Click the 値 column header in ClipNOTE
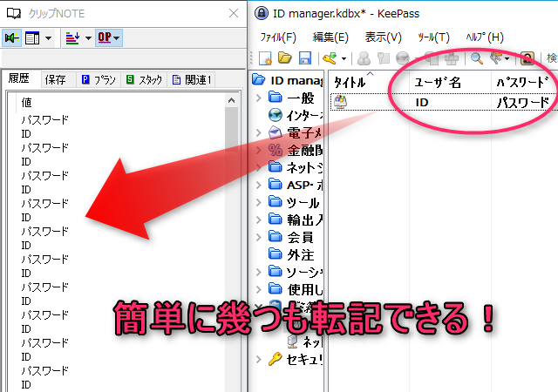The image size is (558, 392). (x=26, y=103)
